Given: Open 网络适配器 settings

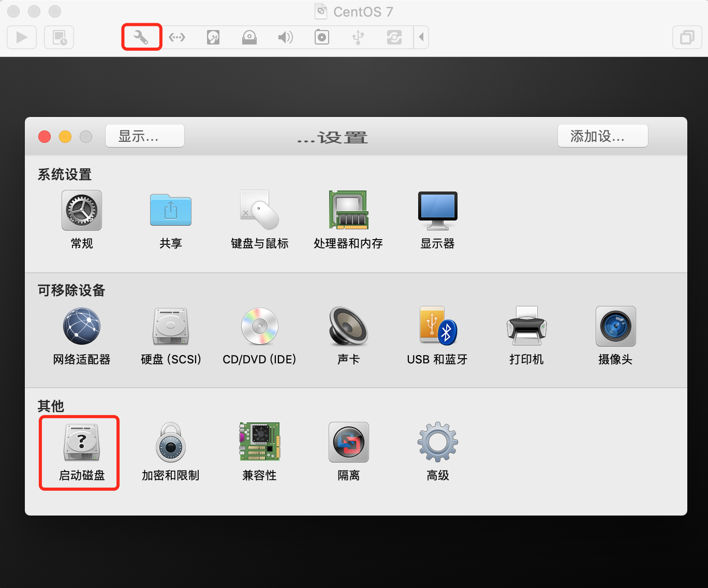Looking at the screenshot, I should coord(82,336).
